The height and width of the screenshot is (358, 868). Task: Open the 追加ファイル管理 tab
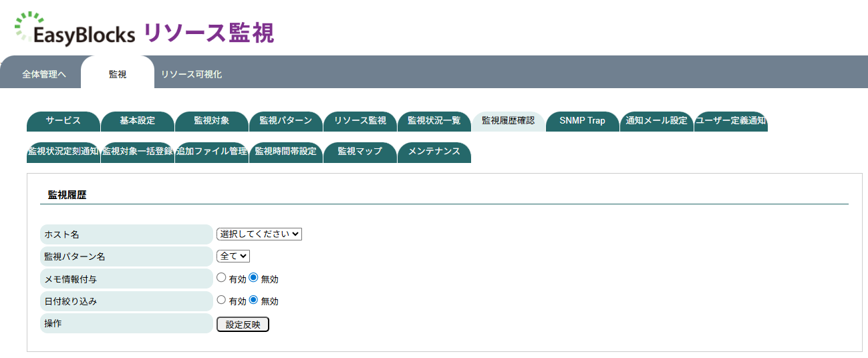tap(212, 152)
